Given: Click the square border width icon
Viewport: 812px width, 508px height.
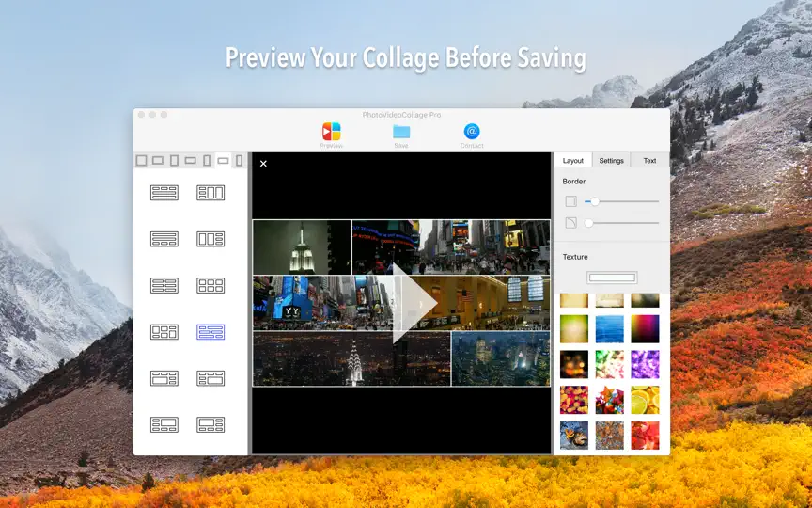Looking at the screenshot, I should pos(570,201).
